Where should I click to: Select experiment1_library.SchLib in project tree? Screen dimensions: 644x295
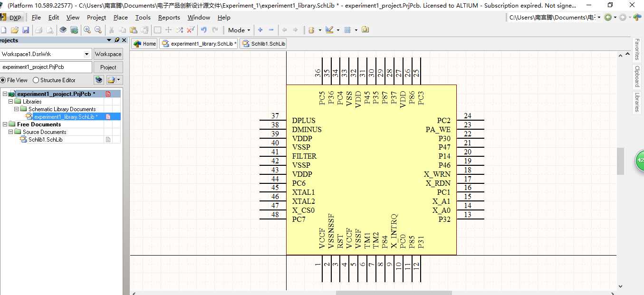pyautogui.click(x=66, y=117)
